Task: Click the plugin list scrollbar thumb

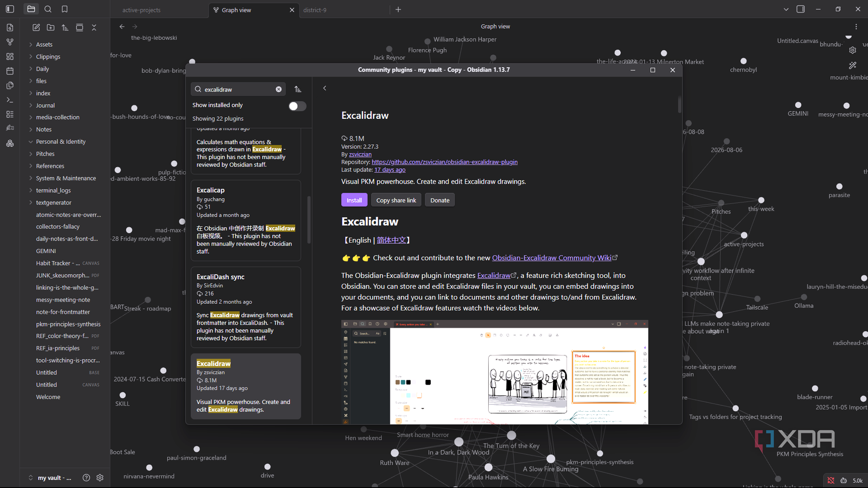Action: tap(309, 220)
